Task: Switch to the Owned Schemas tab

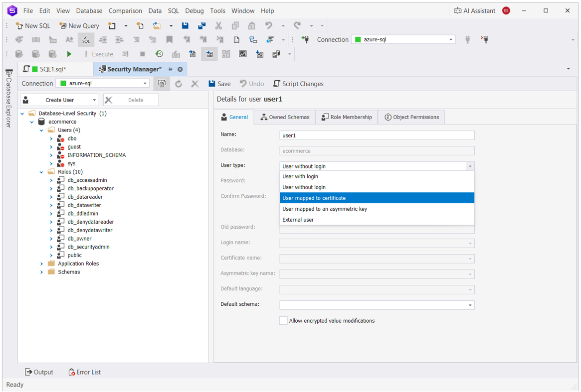Action: tap(285, 117)
